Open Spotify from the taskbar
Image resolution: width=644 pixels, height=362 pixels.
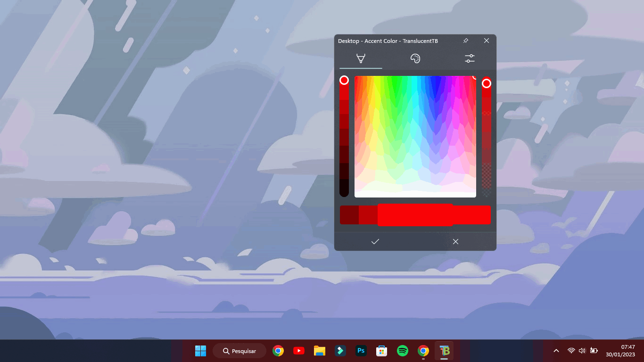(x=403, y=351)
